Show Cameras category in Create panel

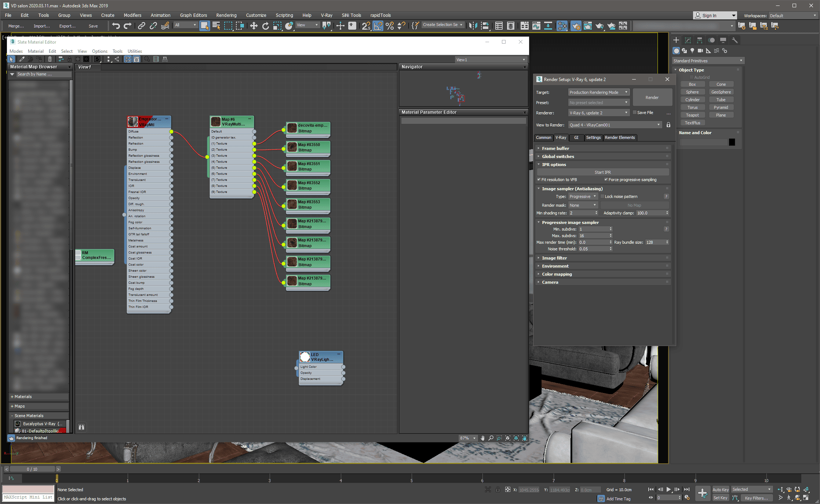[x=700, y=51]
